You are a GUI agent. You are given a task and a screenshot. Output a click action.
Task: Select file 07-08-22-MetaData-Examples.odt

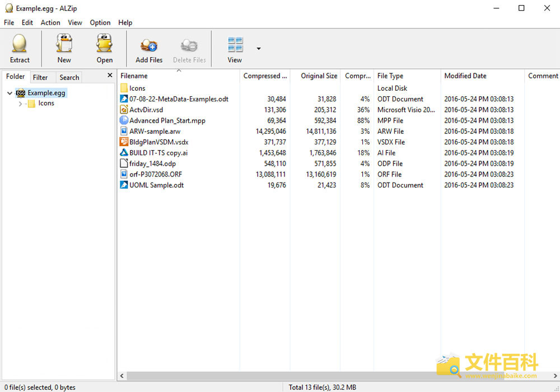179,99
